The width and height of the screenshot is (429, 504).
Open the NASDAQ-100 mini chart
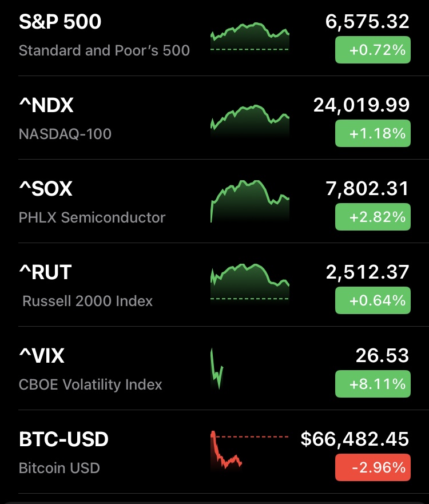coord(250,121)
